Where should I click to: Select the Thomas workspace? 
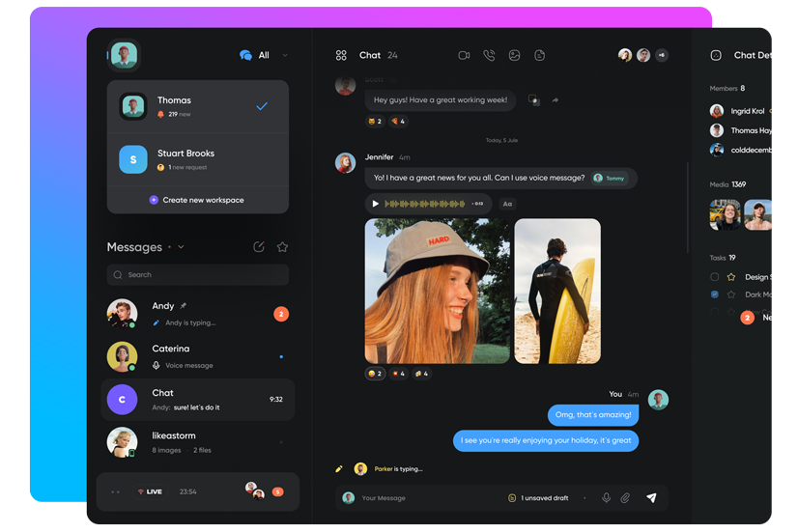tap(197, 106)
